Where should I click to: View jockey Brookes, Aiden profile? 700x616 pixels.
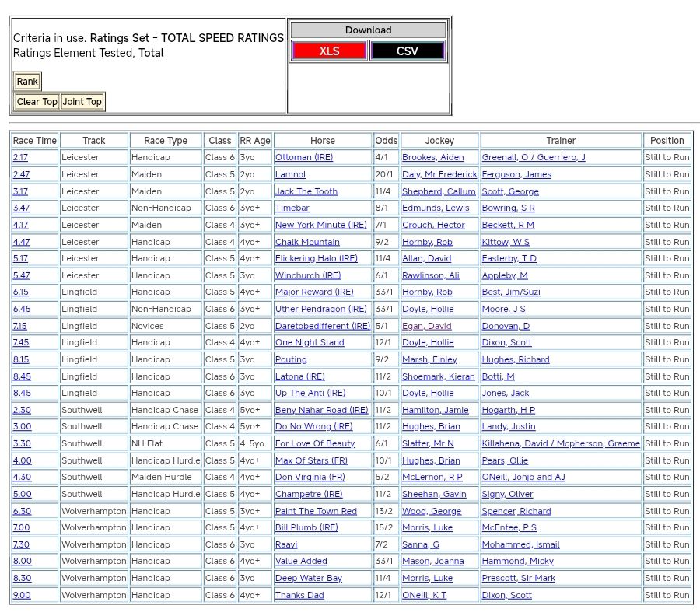pyautogui.click(x=432, y=157)
